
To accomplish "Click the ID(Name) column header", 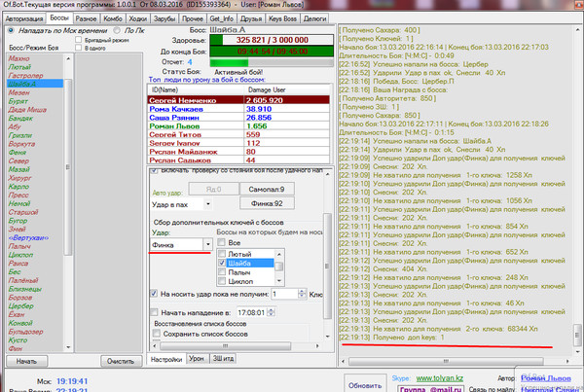I will tap(196, 89).
